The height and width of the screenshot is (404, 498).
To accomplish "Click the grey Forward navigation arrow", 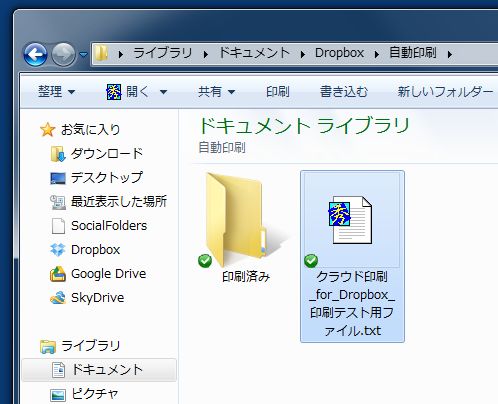I will pyautogui.click(x=63, y=54).
